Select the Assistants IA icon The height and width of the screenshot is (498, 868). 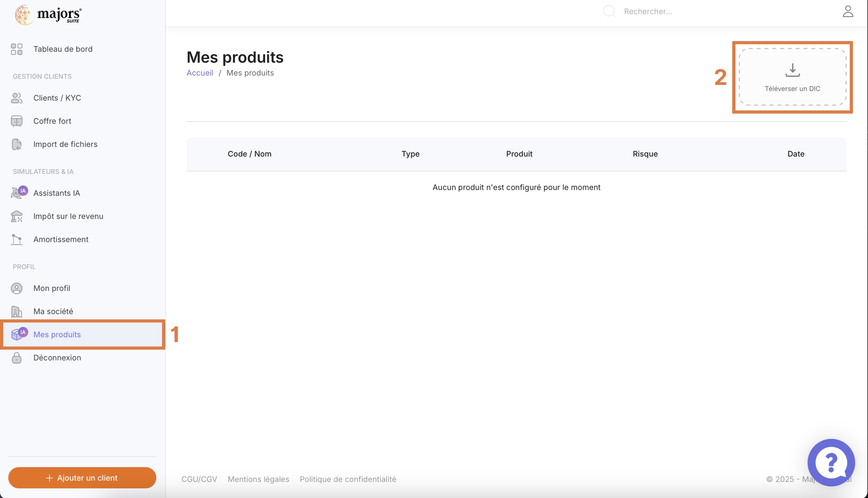pyautogui.click(x=17, y=193)
